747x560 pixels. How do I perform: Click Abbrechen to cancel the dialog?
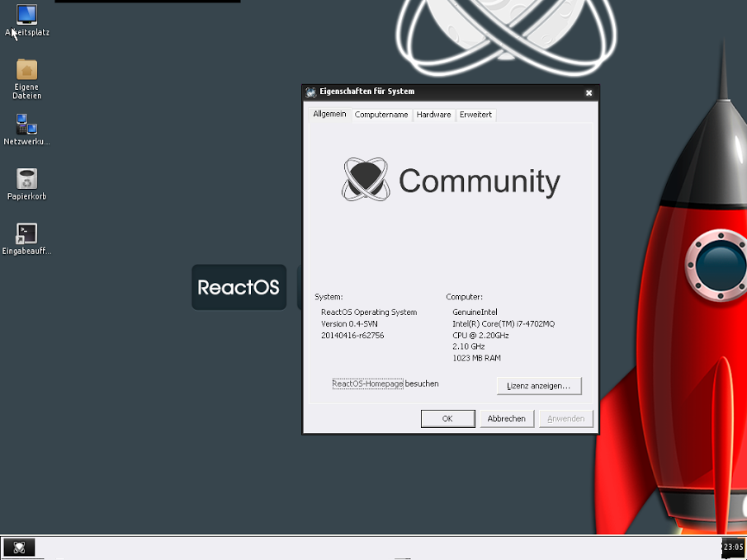click(507, 419)
